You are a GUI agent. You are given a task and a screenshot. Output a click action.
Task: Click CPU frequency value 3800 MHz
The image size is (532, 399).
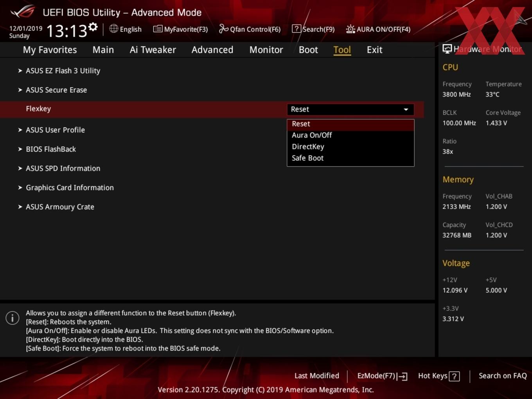click(457, 94)
